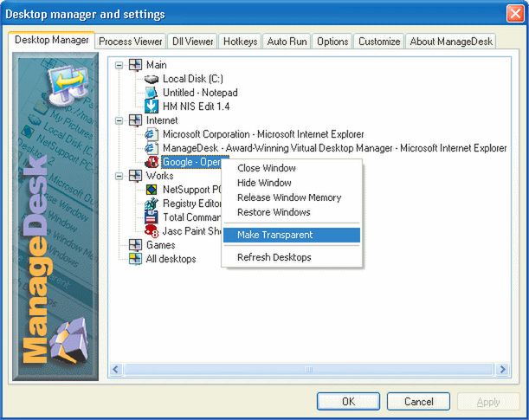
Task: Switch to the Hotkeys tab
Action: (240, 42)
